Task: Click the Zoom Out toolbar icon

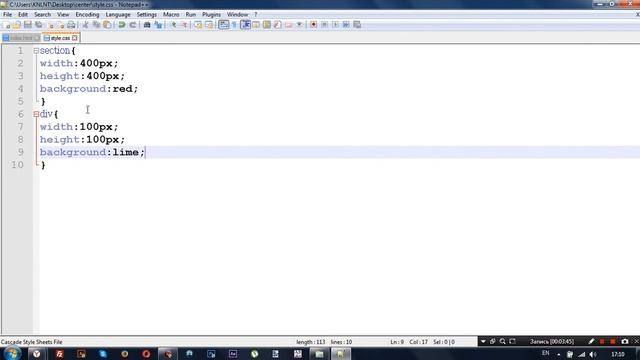Action: (x=184, y=25)
